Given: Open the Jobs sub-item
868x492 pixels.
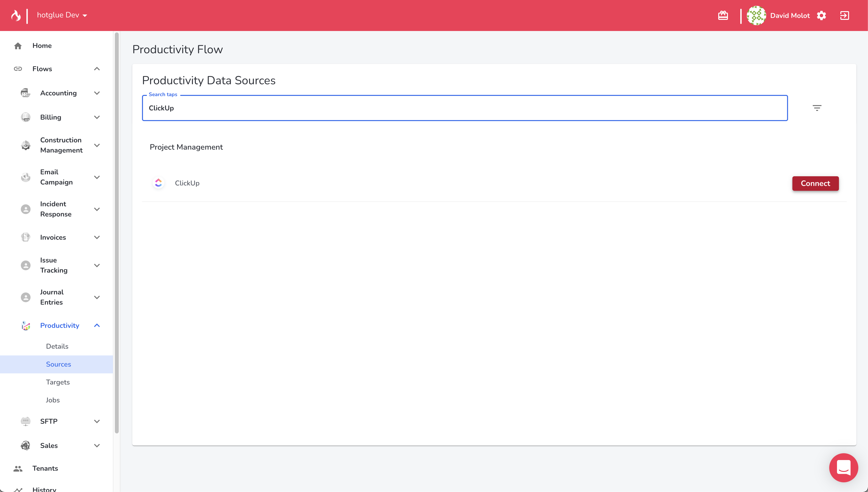Looking at the screenshot, I should click(53, 400).
